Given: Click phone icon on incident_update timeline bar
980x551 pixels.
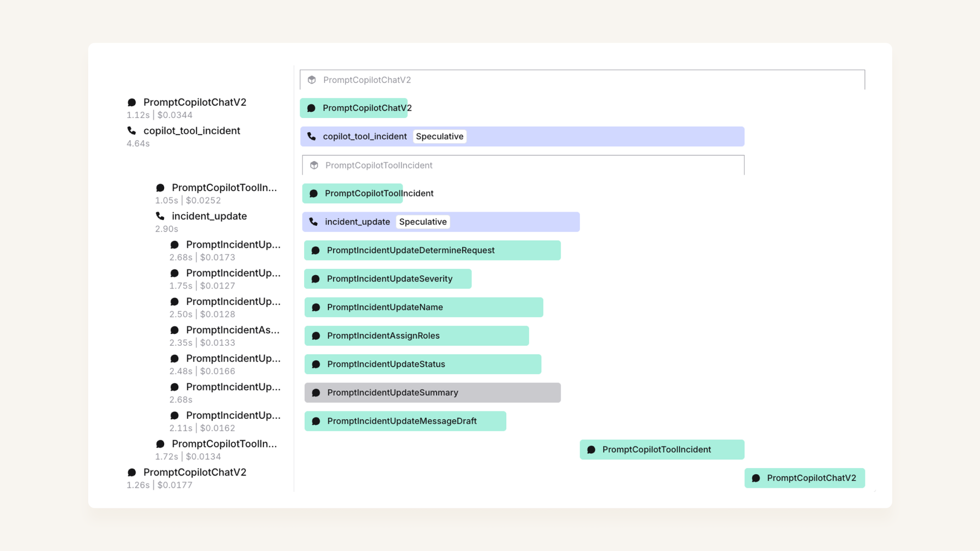Looking at the screenshot, I should pyautogui.click(x=314, y=222).
